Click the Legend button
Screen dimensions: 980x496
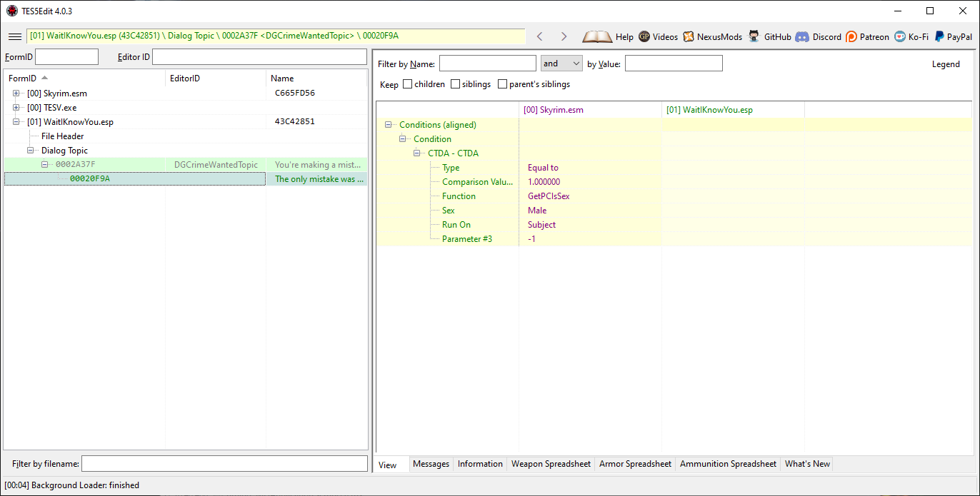(x=946, y=64)
